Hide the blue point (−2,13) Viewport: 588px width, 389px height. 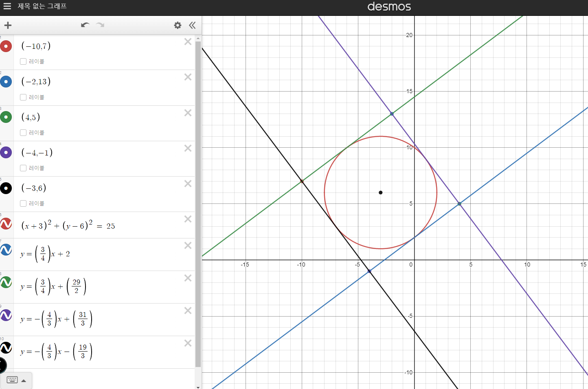6,82
